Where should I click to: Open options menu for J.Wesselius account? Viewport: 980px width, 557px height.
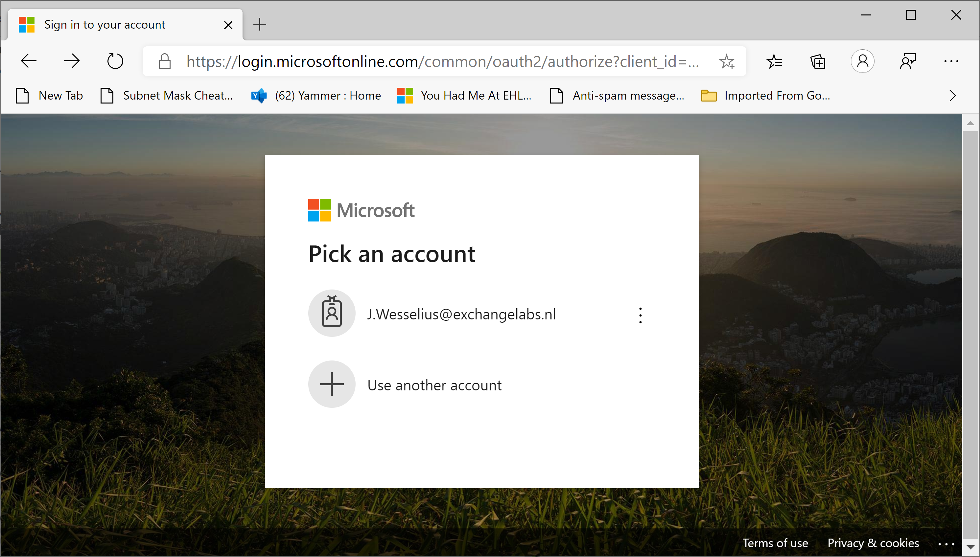click(640, 314)
